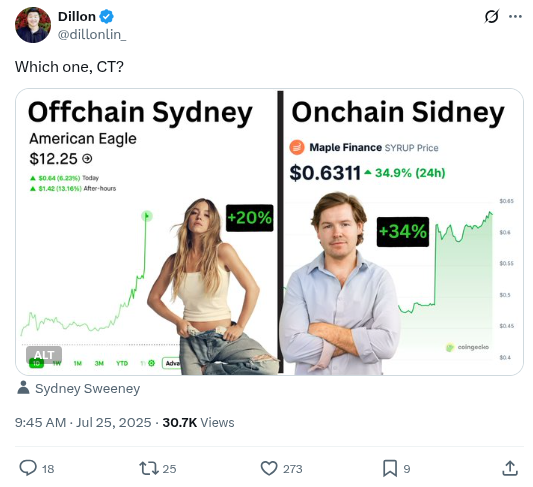This screenshot has height=487, width=533.
Task: Click the Dillon display name
Action: [77, 17]
